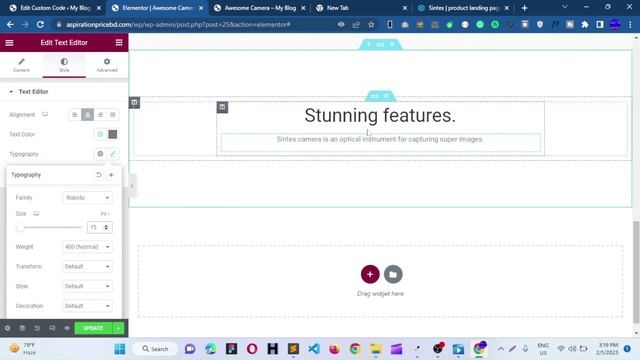Click the UPDATE button
Image resolution: width=640 pixels, height=360 pixels.
(x=93, y=328)
